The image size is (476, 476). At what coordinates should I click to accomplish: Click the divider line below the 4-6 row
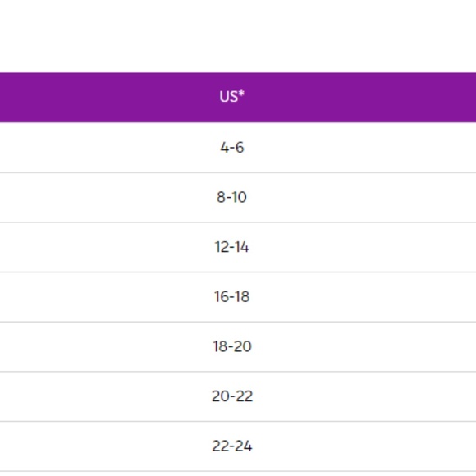coord(238,172)
